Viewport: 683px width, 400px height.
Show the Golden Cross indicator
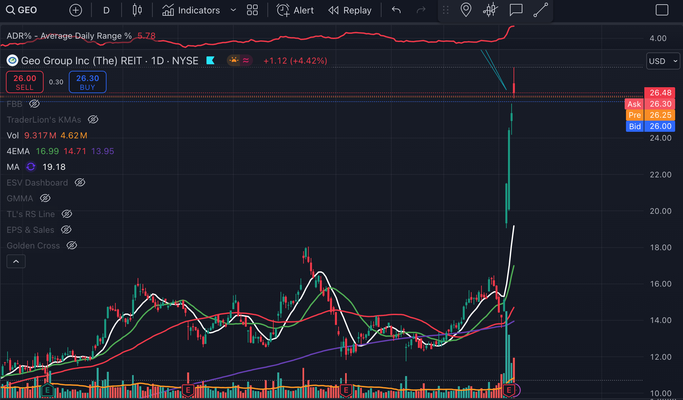coord(71,245)
